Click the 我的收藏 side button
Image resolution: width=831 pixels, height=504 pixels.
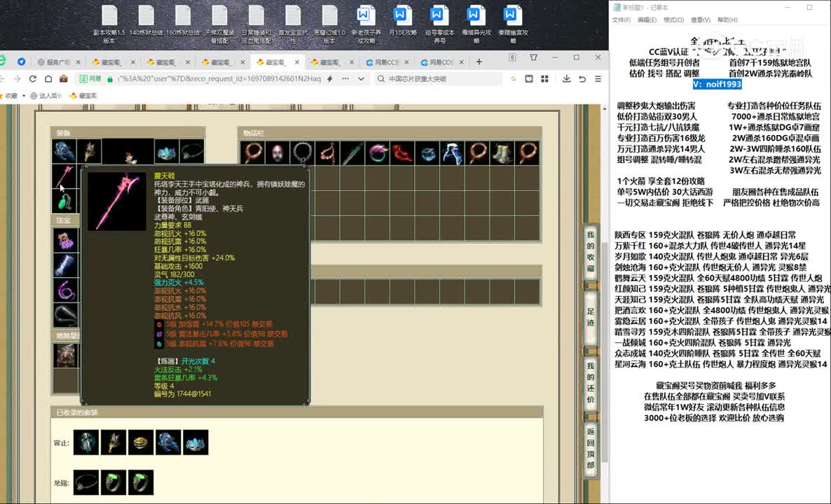click(591, 251)
